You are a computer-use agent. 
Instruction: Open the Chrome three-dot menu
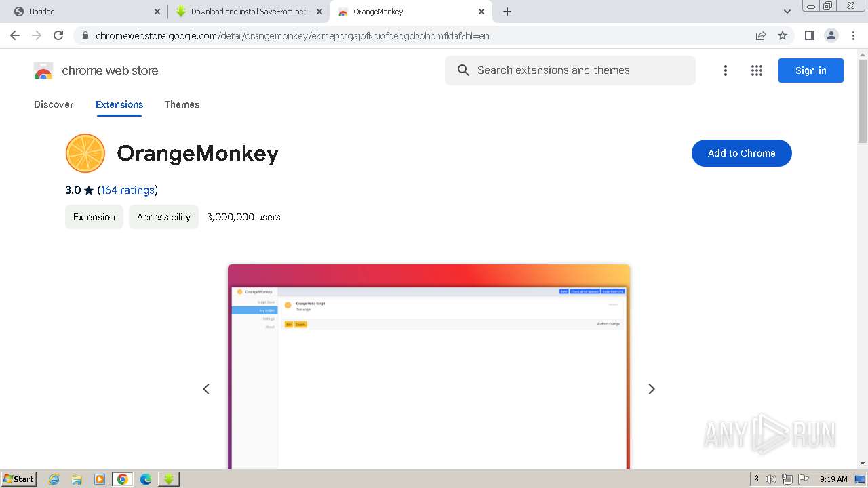click(x=853, y=35)
